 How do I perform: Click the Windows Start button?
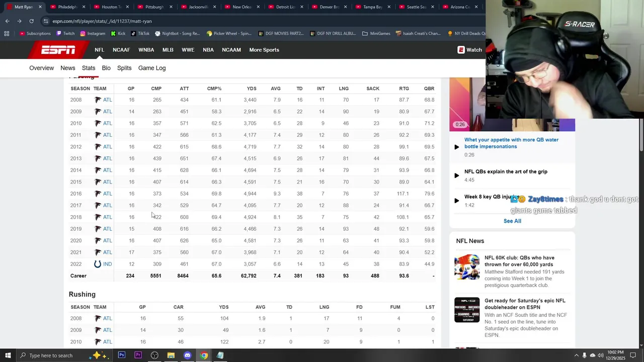tap(8, 355)
